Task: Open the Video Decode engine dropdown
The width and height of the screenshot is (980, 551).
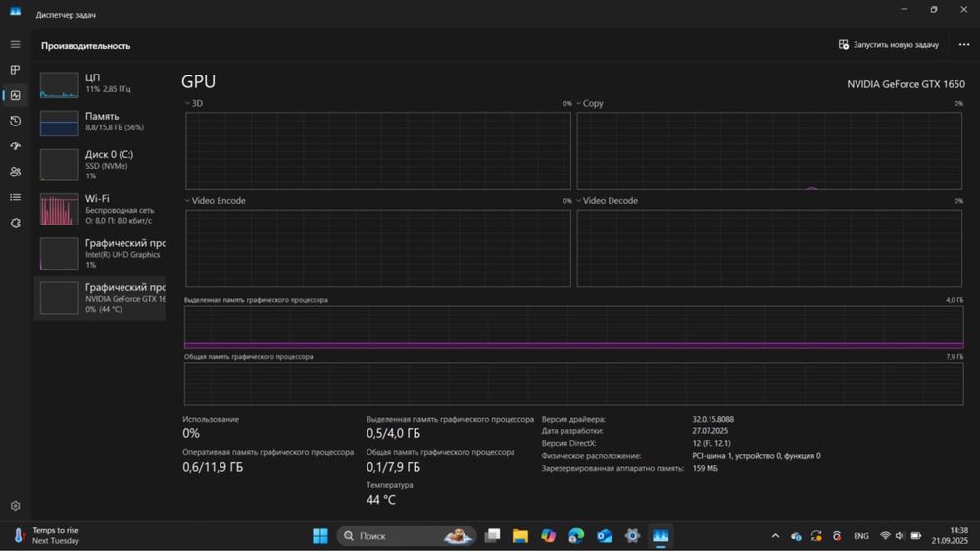Action: coord(607,201)
